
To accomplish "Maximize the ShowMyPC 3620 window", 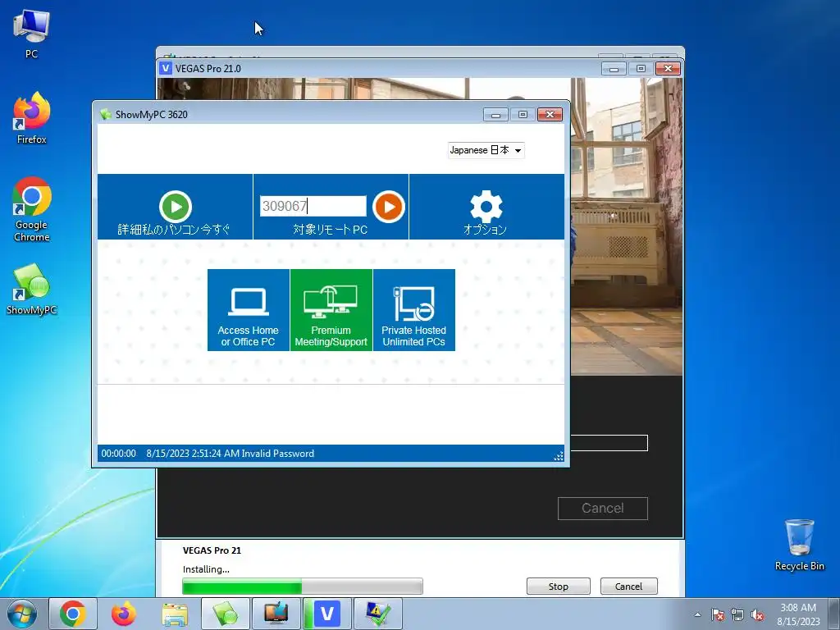I will 523,114.
